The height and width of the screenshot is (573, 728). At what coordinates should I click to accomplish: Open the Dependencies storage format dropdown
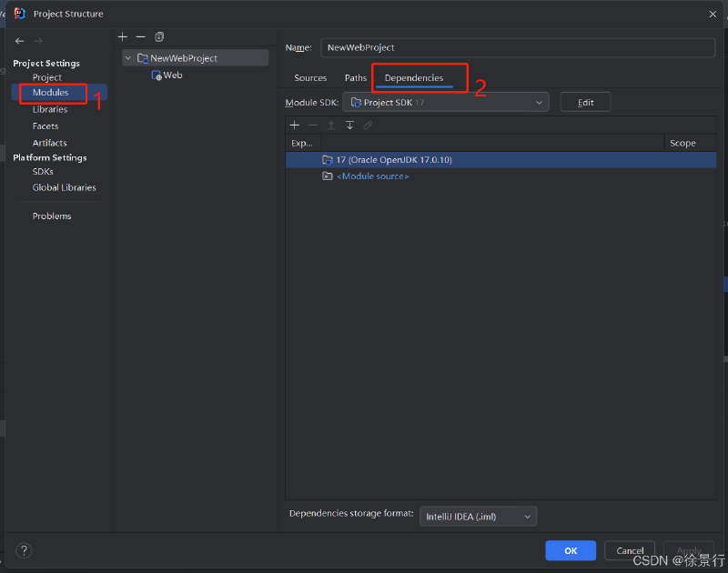tap(479, 517)
